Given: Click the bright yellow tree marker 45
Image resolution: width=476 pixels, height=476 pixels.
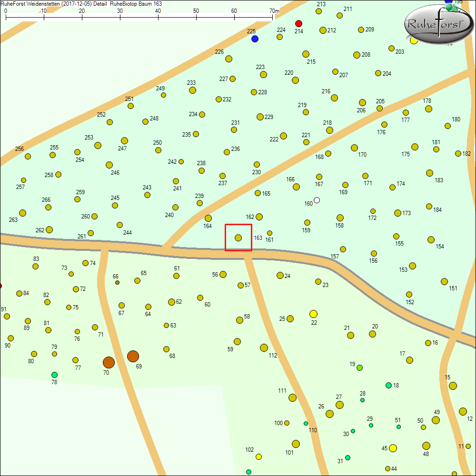Looking at the screenshot, I should (393, 448).
